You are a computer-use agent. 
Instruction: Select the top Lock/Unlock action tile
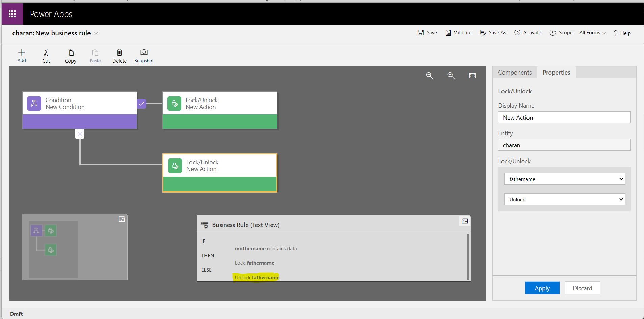(220, 111)
